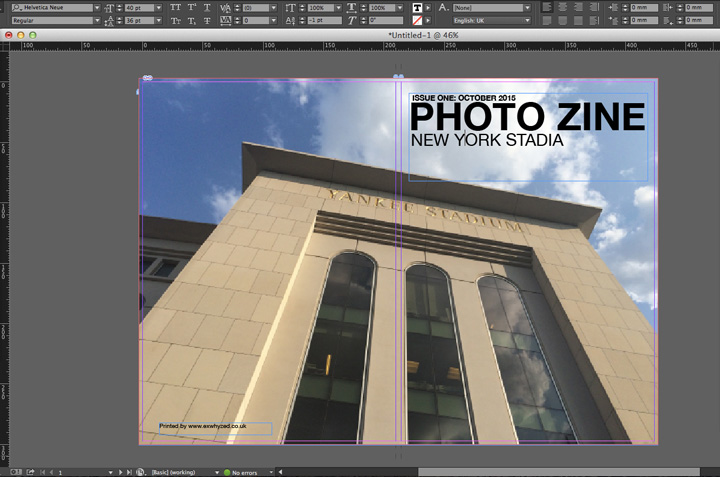Toggle the All Caps formatting button
The image size is (720, 477).
pos(175,7)
